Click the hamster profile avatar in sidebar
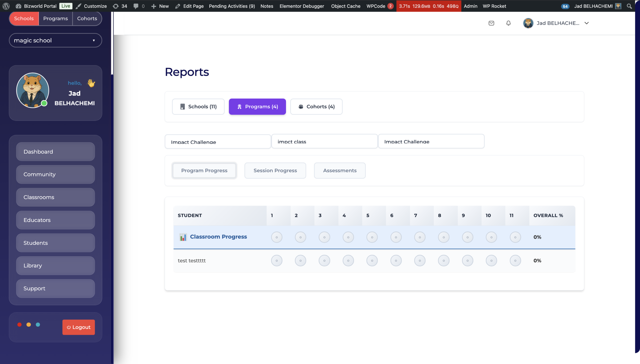Viewport: 640px width, 364px height. click(32, 90)
